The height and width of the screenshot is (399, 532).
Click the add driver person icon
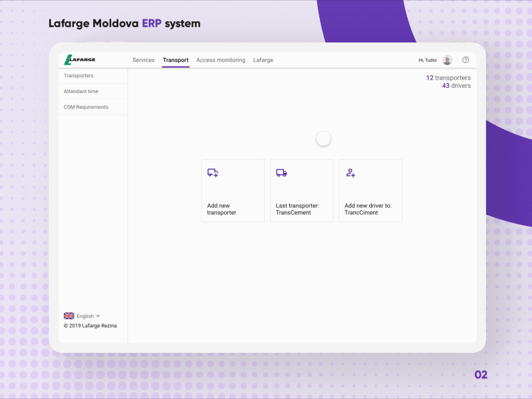(350, 172)
